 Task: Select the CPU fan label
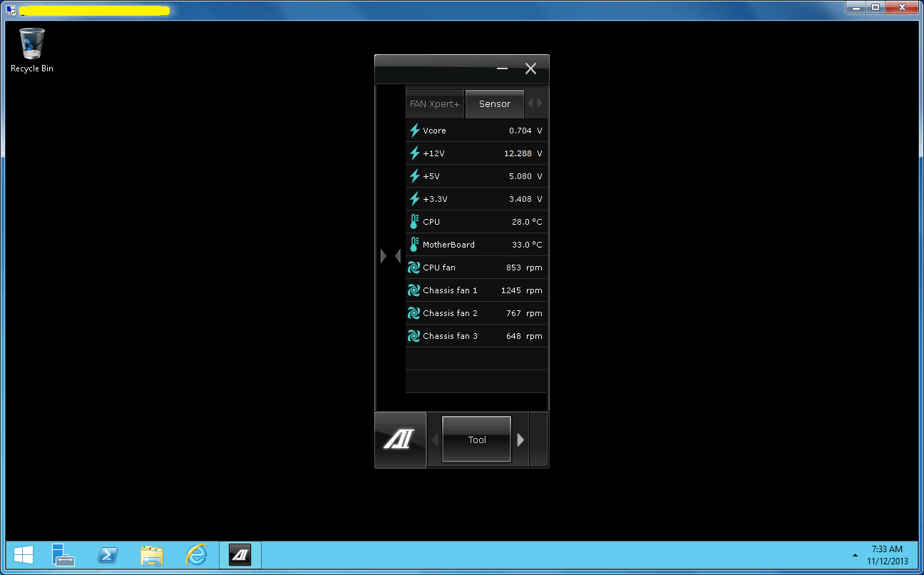439,268
